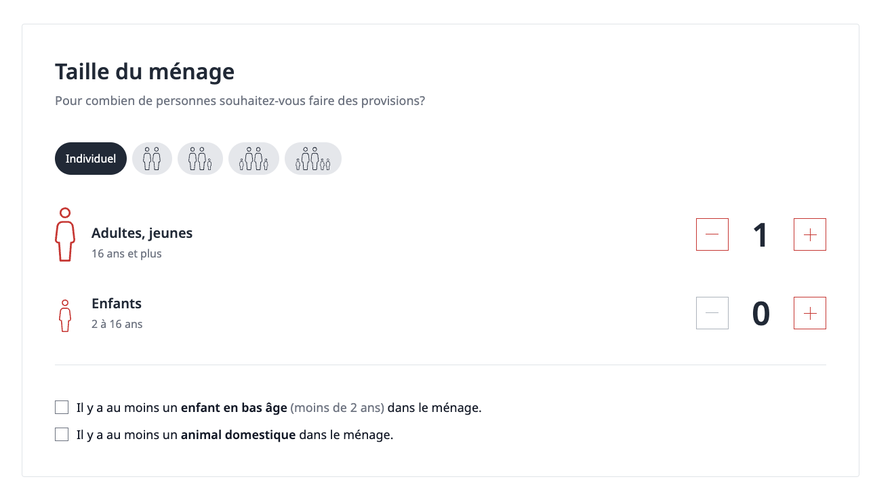Add one child with the Enfants plus
873x496 pixels.
click(x=810, y=314)
